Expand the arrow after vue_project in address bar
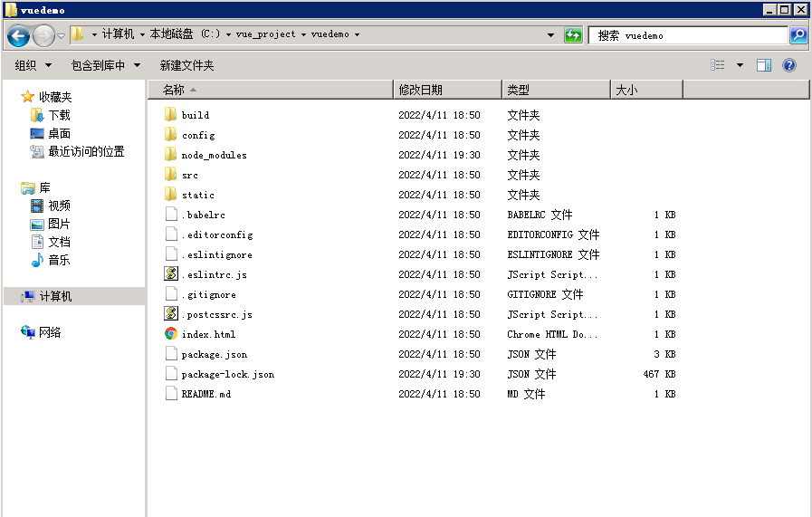Viewport: 812px width, 517px height. click(303, 34)
